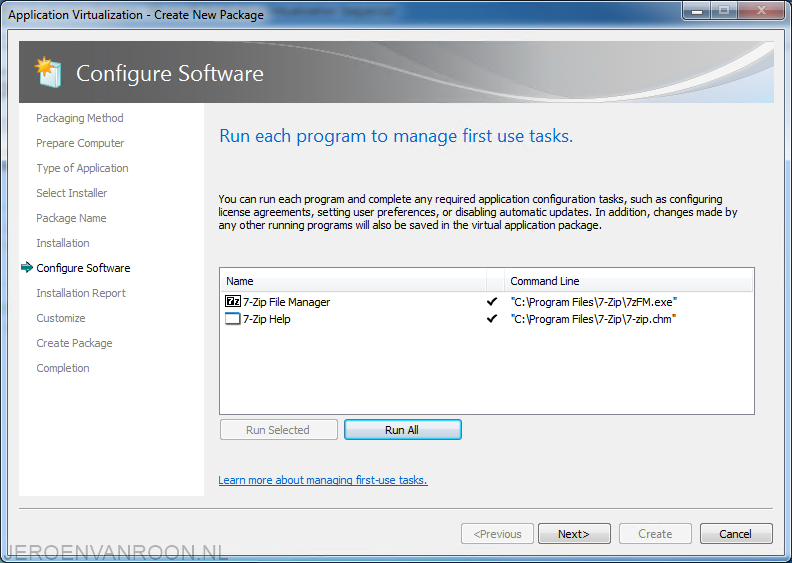Select the 7-Zip Help row
The width and height of the screenshot is (792, 563).
coord(487,319)
